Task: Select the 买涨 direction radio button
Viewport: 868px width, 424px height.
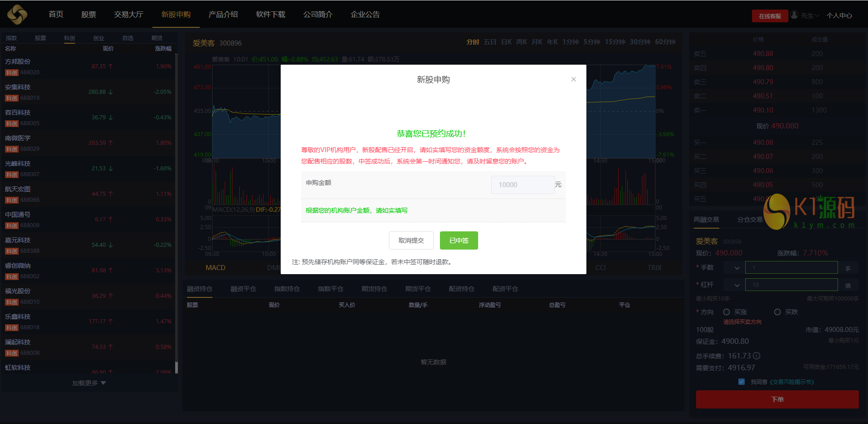Action: point(727,312)
